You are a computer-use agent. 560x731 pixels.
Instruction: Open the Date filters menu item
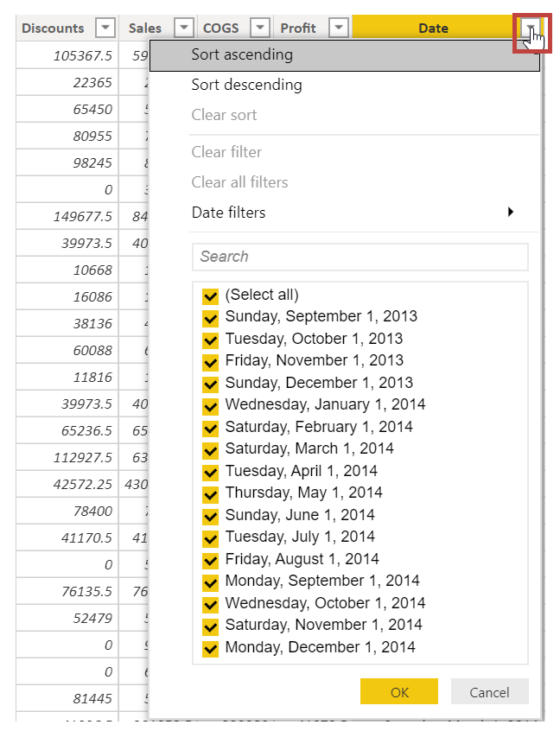click(x=345, y=213)
